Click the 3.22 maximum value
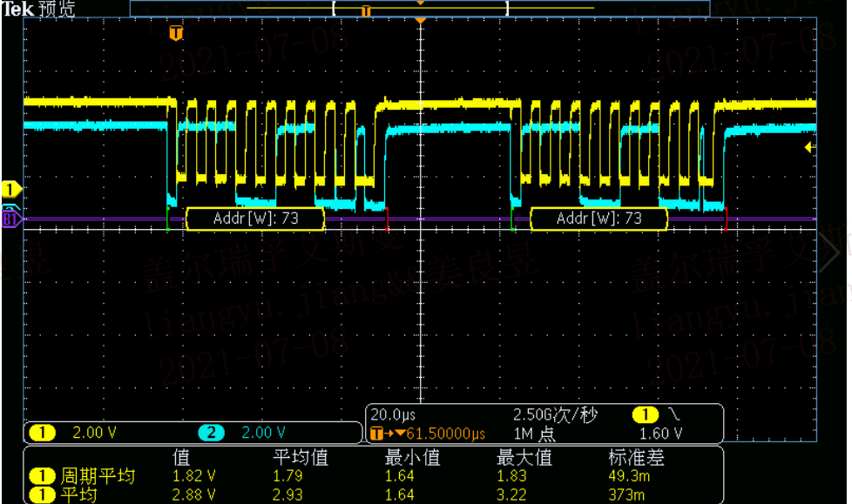This screenshot has height=504, width=852. (511, 494)
